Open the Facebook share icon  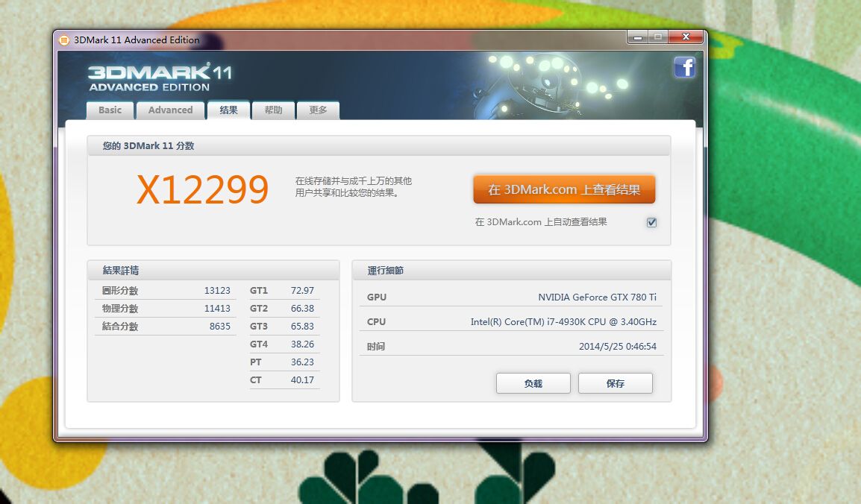coord(685,67)
